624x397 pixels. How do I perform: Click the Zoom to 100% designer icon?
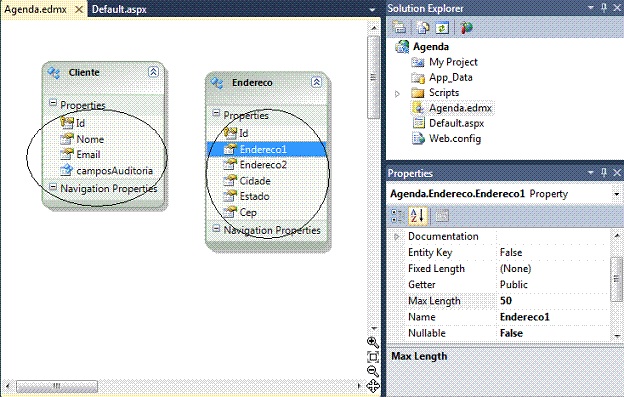[372, 357]
